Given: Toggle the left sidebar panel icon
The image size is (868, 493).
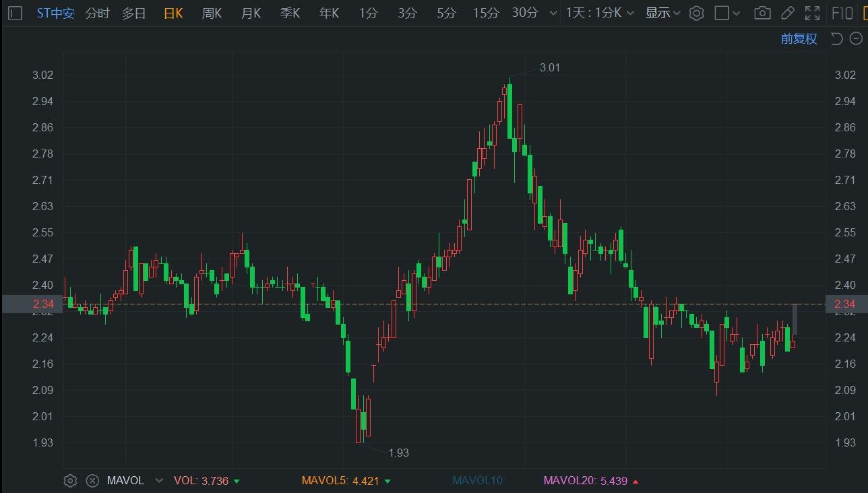Looking at the screenshot, I should click(15, 13).
